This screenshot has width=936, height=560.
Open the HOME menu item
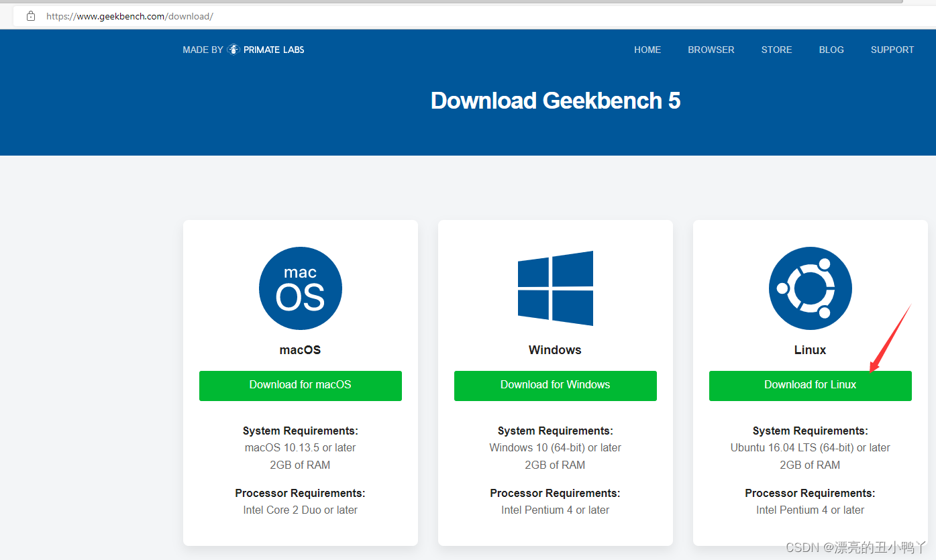647,50
